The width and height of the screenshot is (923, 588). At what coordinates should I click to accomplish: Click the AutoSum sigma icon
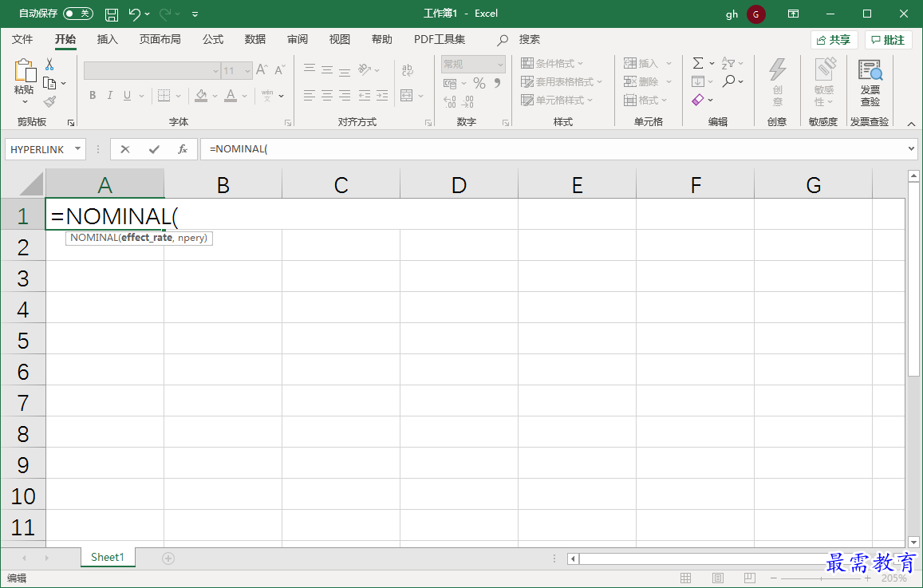click(x=698, y=63)
